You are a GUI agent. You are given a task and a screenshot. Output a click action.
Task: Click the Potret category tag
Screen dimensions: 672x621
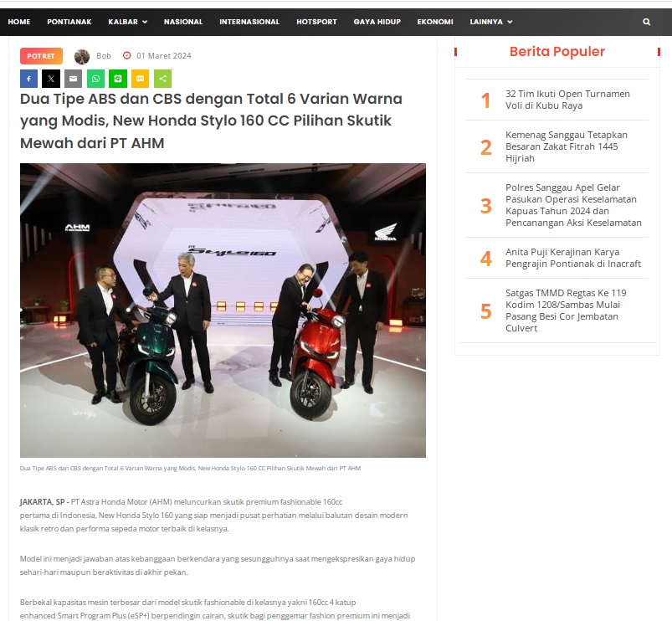(41, 56)
